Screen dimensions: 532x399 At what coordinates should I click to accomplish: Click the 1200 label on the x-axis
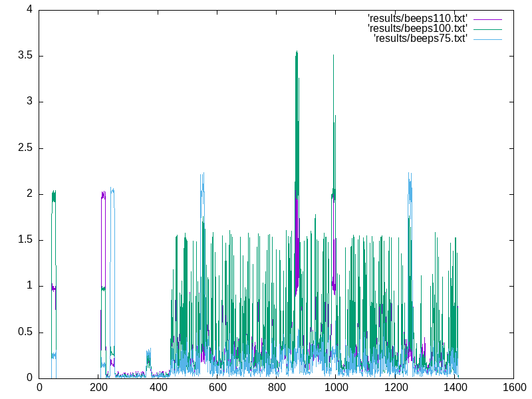pos(394,387)
